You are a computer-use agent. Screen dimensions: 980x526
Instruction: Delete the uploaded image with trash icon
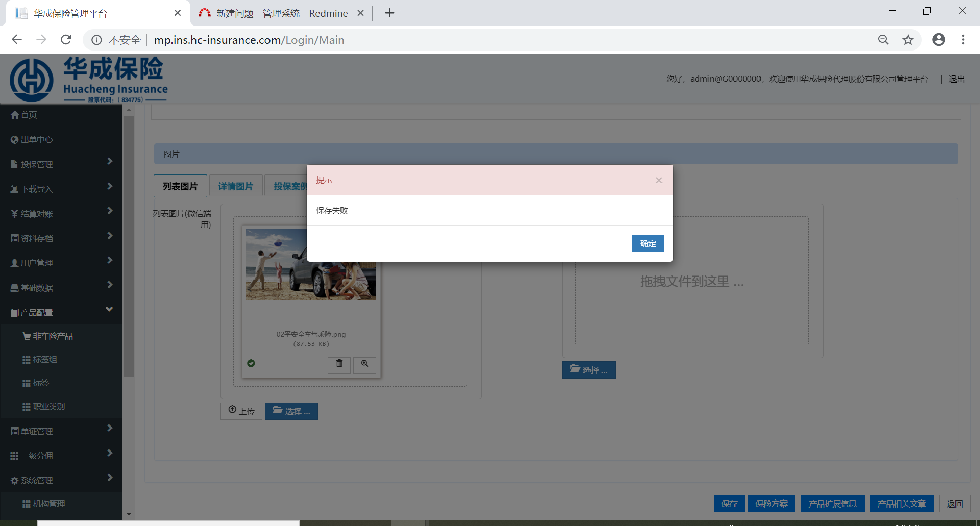coord(339,364)
